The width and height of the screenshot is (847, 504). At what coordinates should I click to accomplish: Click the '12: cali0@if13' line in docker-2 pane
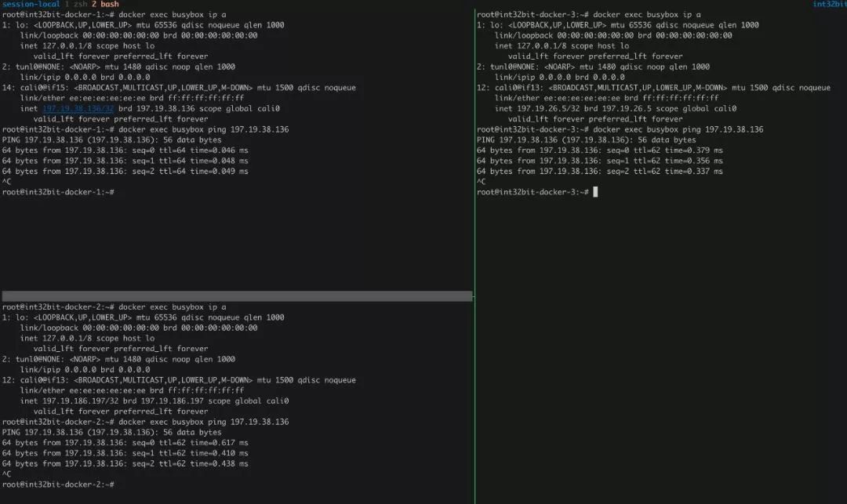[x=179, y=380]
